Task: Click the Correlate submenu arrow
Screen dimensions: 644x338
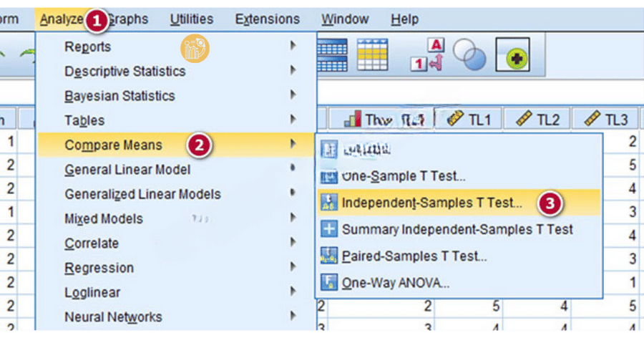Action: point(293,242)
